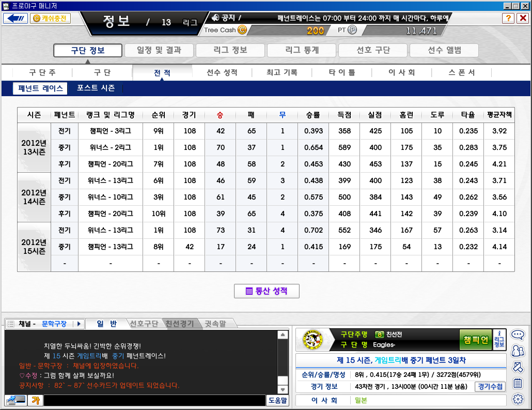The image size is (532, 410).
Task: Select the 페넌트 레이스 toggle tab
Action: point(40,88)
